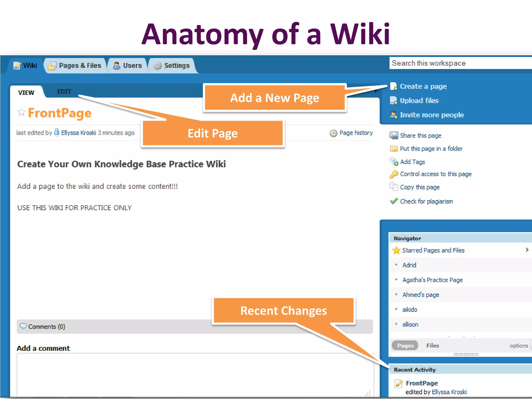Click the Invite more people icon
The width and height of the screenshot is (532, 399).
pos(394,115)
